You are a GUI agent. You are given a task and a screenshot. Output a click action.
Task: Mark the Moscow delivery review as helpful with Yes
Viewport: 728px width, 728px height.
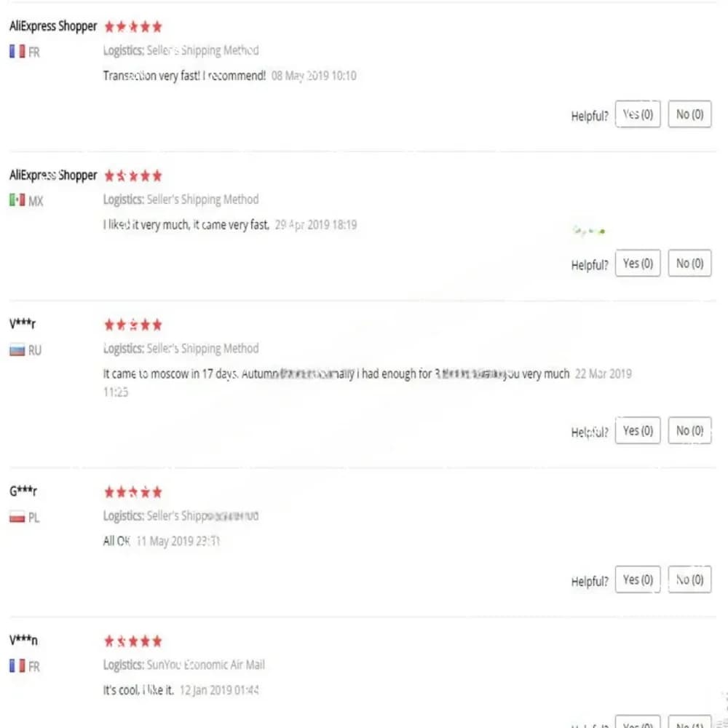pos(638,430)
